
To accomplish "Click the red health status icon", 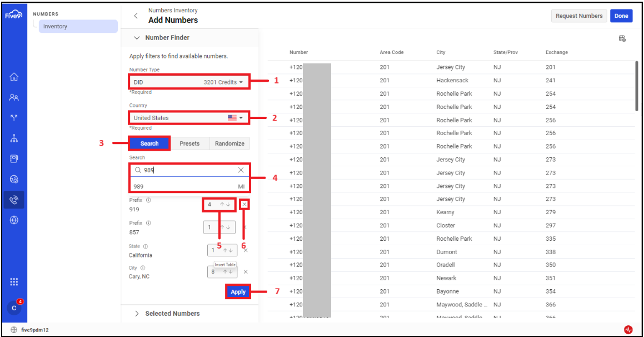I will (x=628, y=329).
